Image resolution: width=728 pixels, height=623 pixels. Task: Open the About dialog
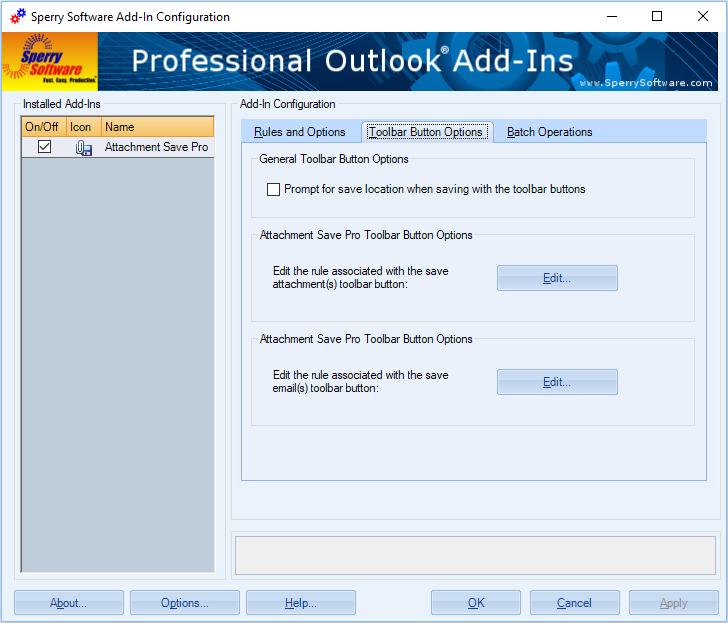pos(69,603)
